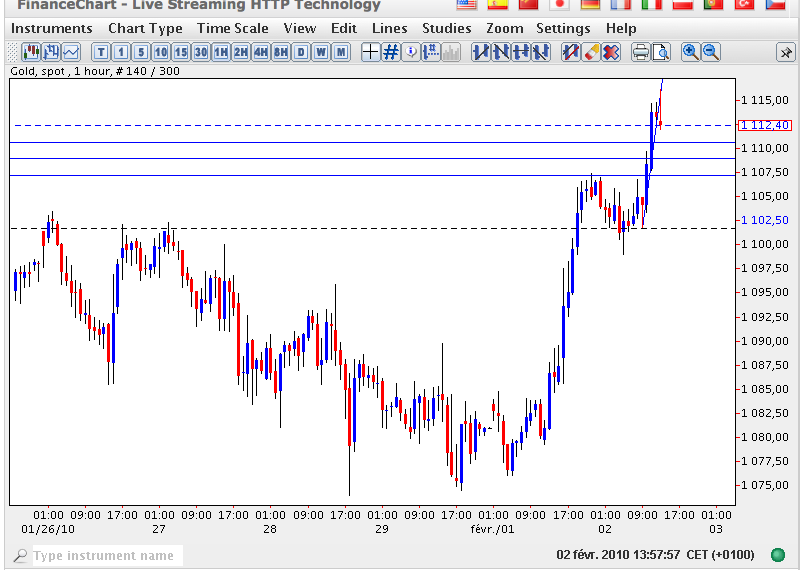Click the eraser tool icon
The height and width of the screenshot is (570, 803).
pos(590,52)
